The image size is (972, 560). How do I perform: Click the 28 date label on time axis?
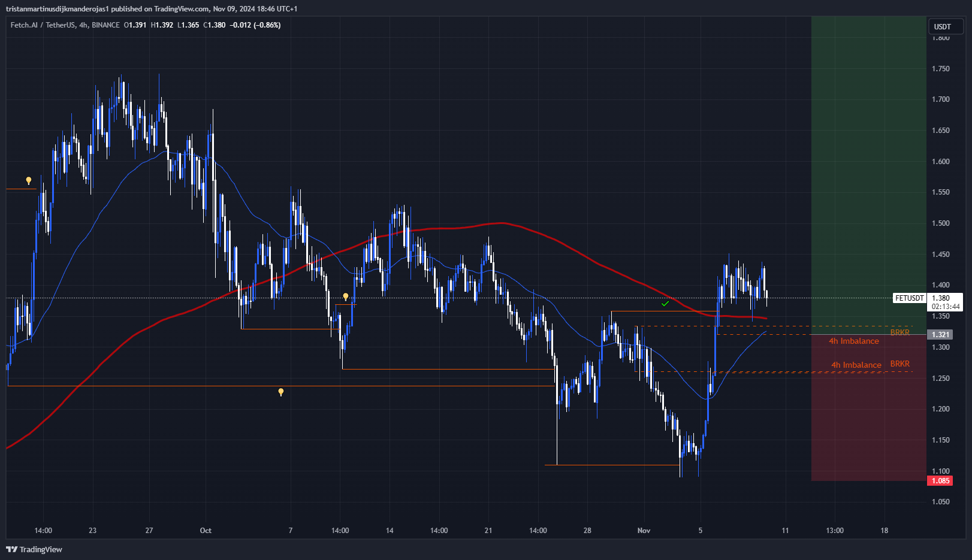coord(587,531)
